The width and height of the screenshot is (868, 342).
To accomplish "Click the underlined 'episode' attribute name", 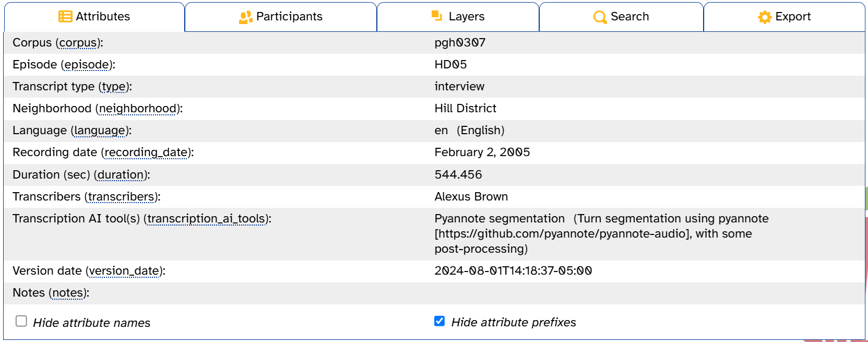I will (x=87, y=65).
